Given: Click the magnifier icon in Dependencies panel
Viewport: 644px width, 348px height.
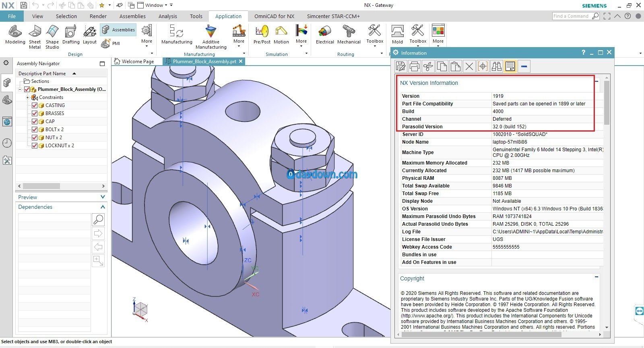Looking at the screenshot, I should 98,219.
